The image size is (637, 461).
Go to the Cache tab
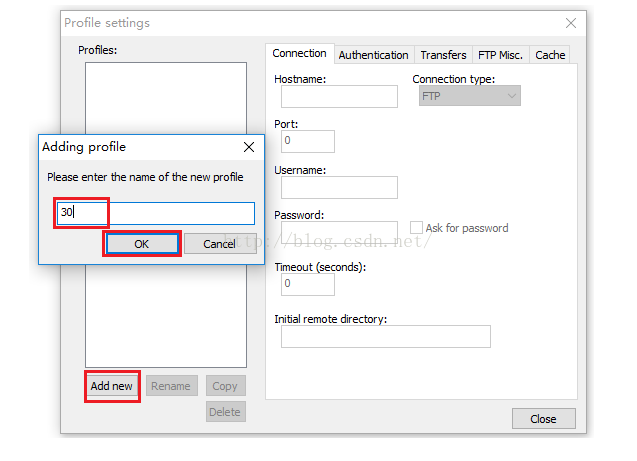[x=550, y=55]
